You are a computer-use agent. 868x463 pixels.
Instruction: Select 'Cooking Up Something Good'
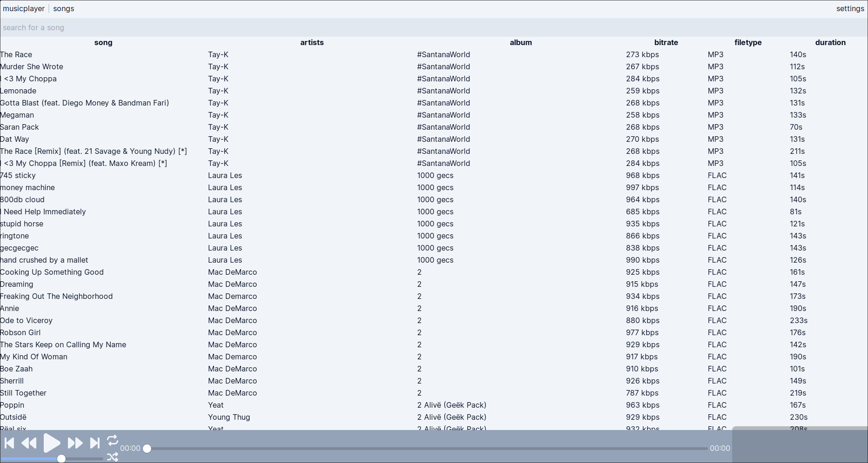click(52, 272)
